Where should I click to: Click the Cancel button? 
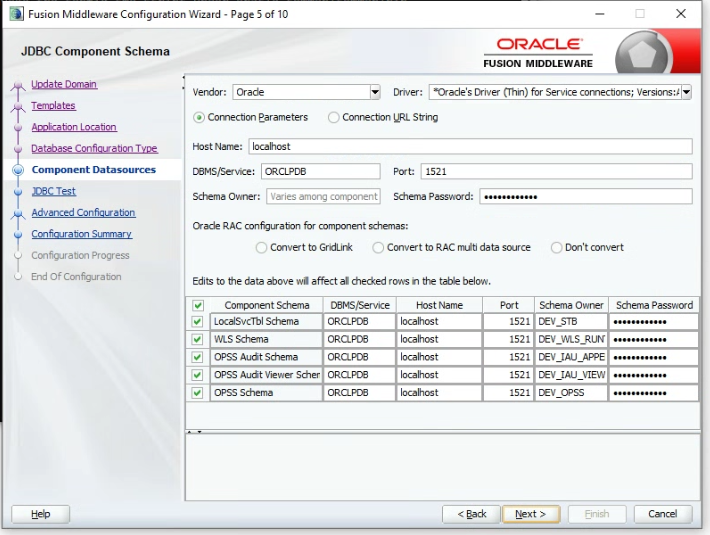(663, 514)
